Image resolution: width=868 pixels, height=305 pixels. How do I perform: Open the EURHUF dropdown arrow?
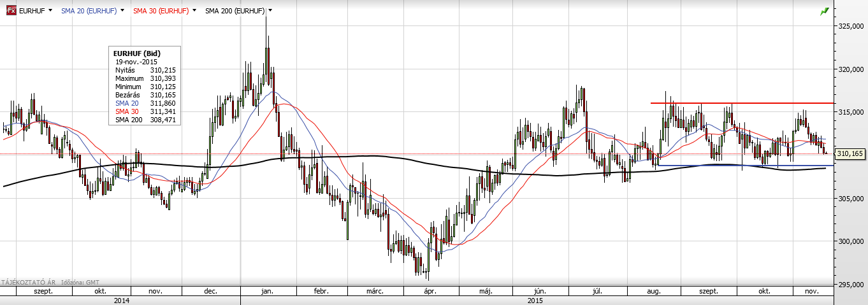(x=49, y=10)
